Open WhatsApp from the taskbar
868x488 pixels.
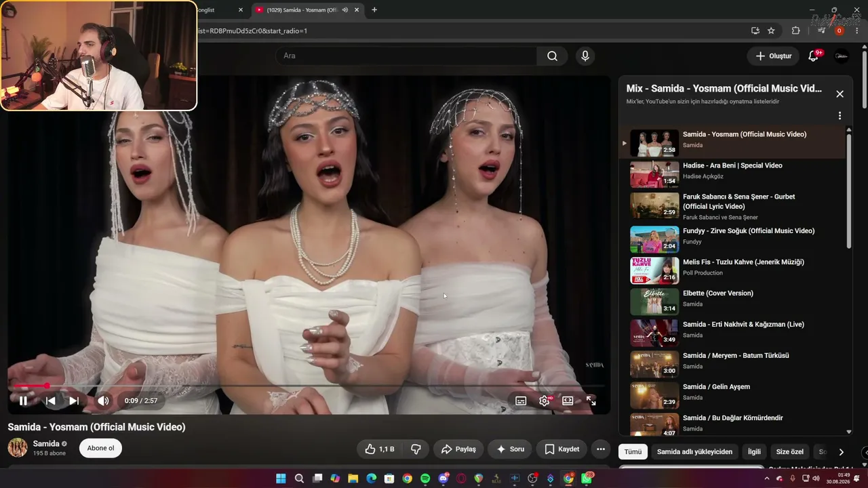coord(587,479)
